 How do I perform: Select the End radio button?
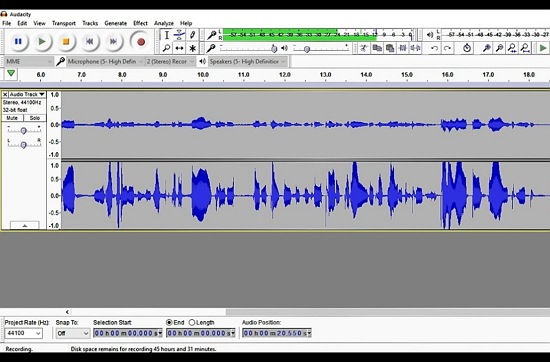(169, 322)
